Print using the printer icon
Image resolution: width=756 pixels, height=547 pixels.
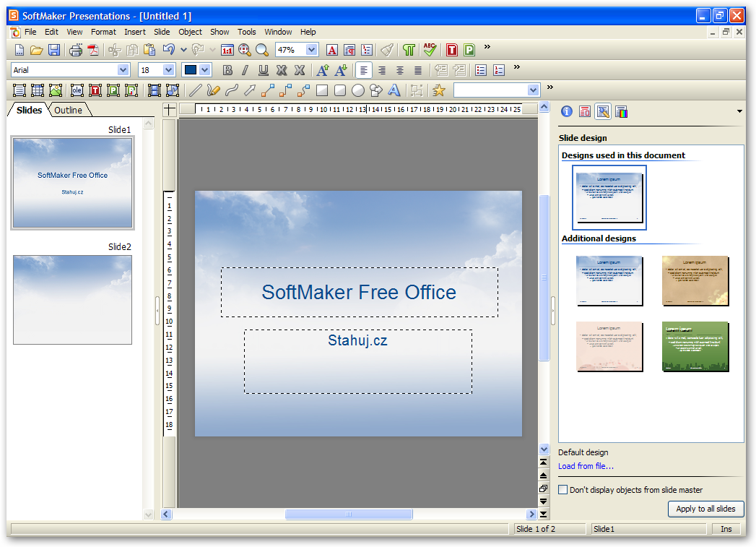coord(76,50)
